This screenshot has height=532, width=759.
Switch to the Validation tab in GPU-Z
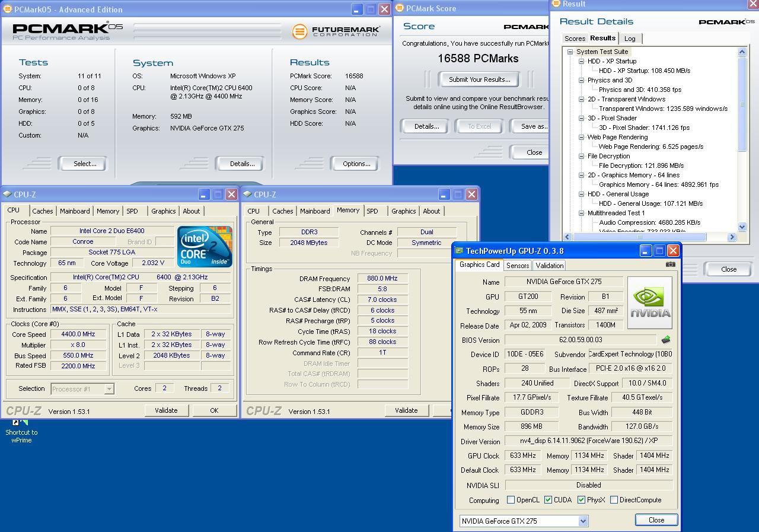tap(549, 266)
